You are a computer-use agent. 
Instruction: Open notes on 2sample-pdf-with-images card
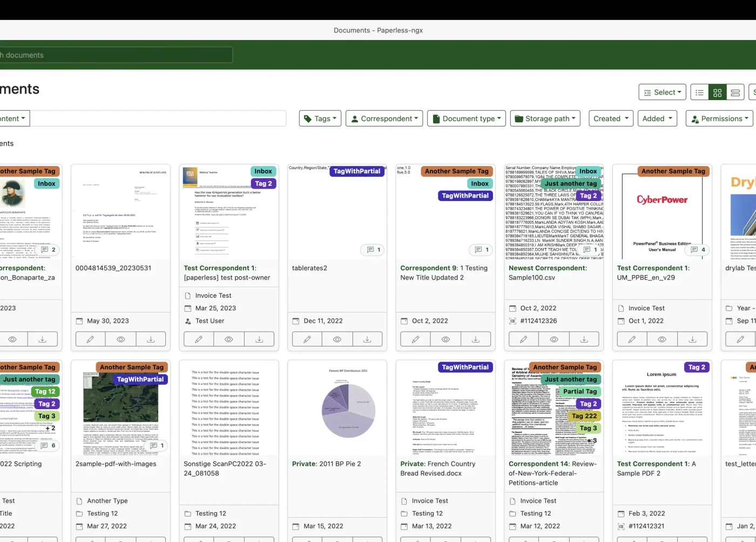coord(157,446)
